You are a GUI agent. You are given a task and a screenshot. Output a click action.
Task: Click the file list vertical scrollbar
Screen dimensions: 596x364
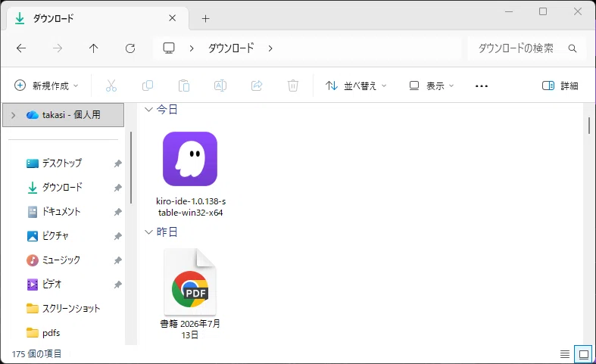pyautogui.click(x=589, y=126)
